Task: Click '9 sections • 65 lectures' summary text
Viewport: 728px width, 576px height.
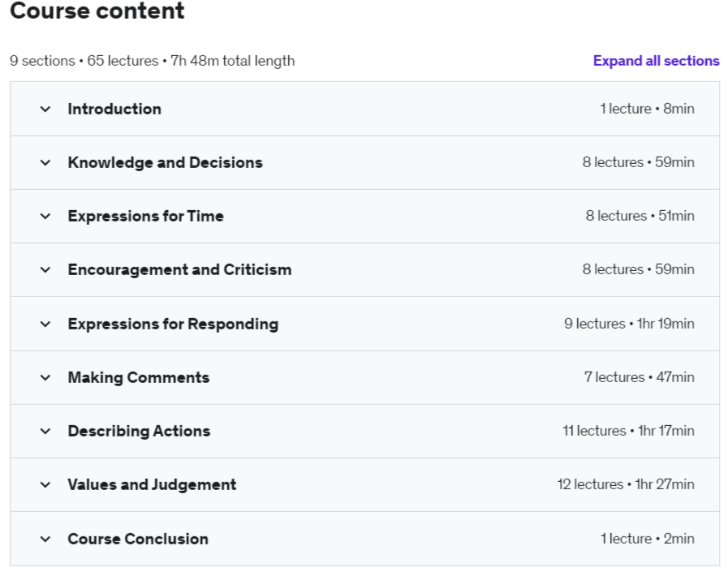Action: point(84,61)
